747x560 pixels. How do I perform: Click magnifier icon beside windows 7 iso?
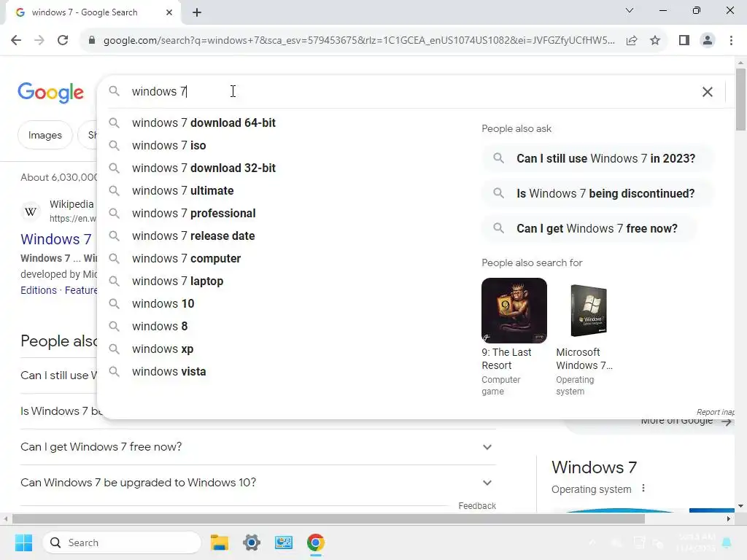114,145
